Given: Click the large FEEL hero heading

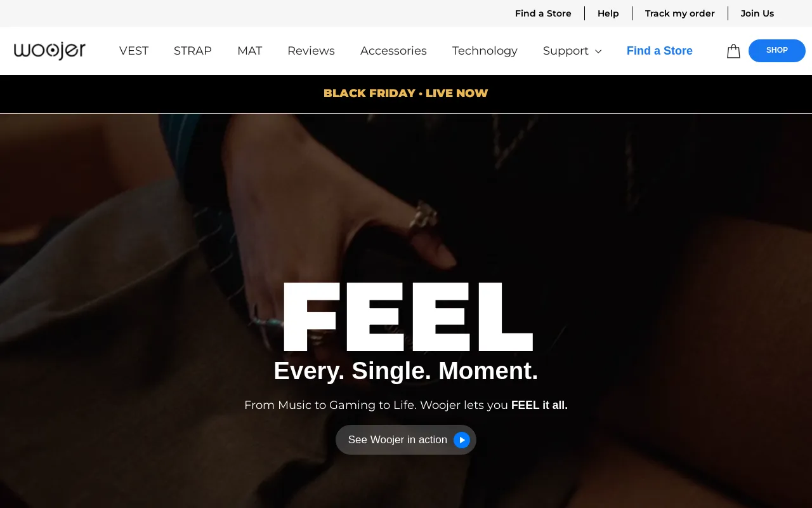Looking at the screenshot, I should [407, 317].
